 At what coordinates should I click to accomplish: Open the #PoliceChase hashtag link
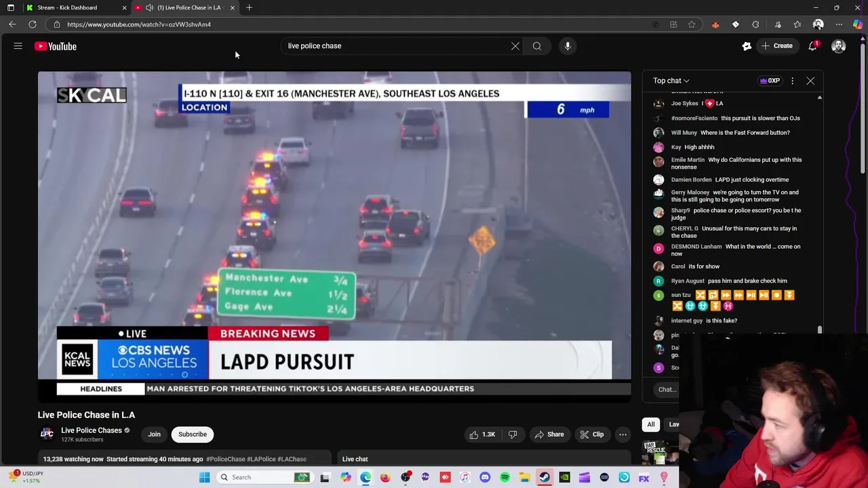click(226, 459)
